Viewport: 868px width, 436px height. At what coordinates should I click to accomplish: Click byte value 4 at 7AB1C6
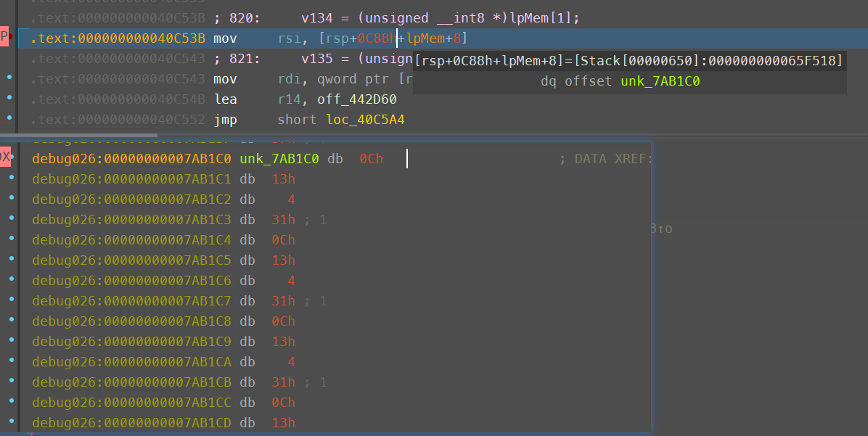tap(291, 281)
